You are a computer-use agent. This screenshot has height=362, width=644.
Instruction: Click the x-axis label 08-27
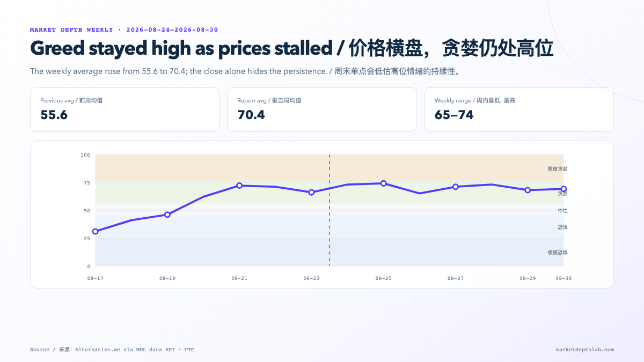tap(456, 278)
